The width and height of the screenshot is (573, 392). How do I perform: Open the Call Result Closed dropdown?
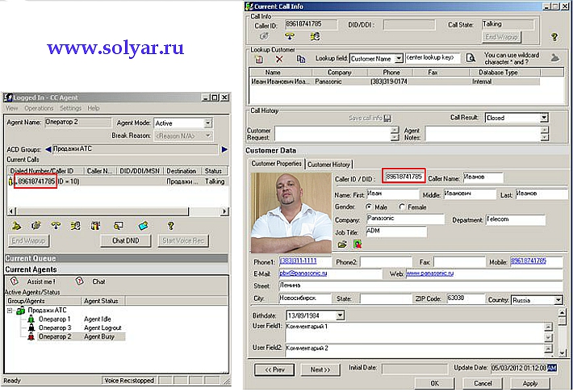tap(544, 118)
